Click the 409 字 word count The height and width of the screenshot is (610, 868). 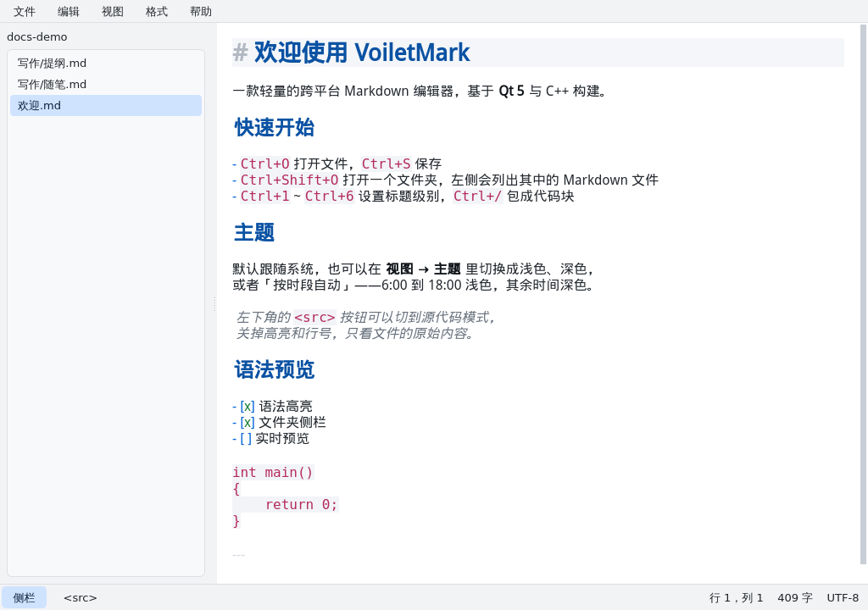(795, 598)
